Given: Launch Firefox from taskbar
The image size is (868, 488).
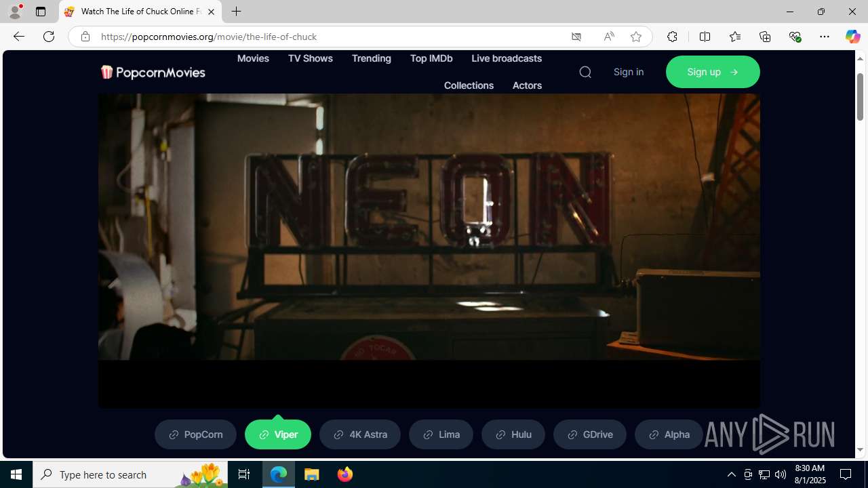Looking at the screenshot, I should point(344,474).
